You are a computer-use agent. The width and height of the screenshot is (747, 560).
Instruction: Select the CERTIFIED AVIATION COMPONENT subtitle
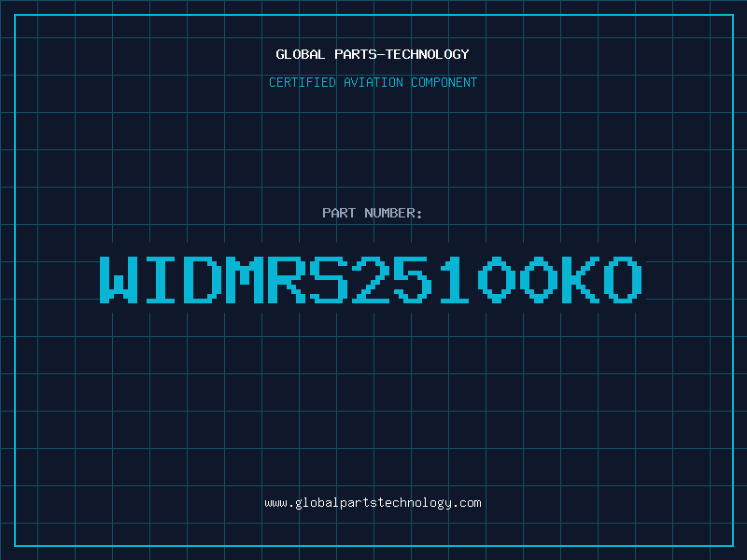(373, 82)
